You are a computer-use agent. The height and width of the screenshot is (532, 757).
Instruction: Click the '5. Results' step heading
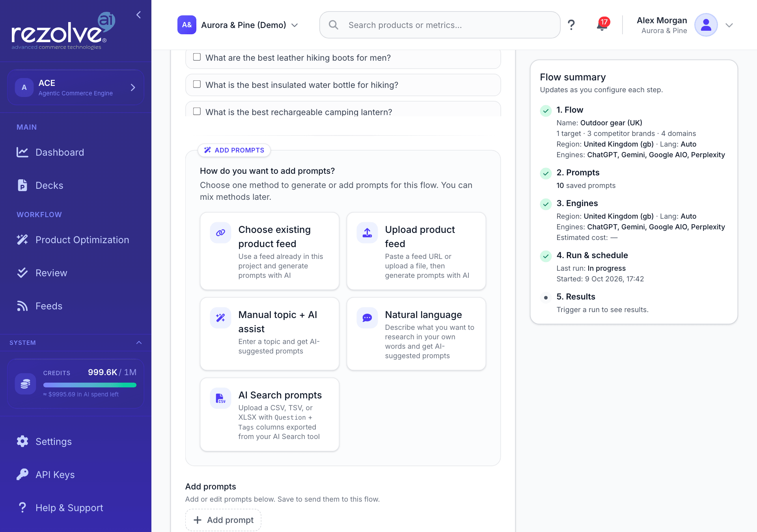[x=576, y=297]
